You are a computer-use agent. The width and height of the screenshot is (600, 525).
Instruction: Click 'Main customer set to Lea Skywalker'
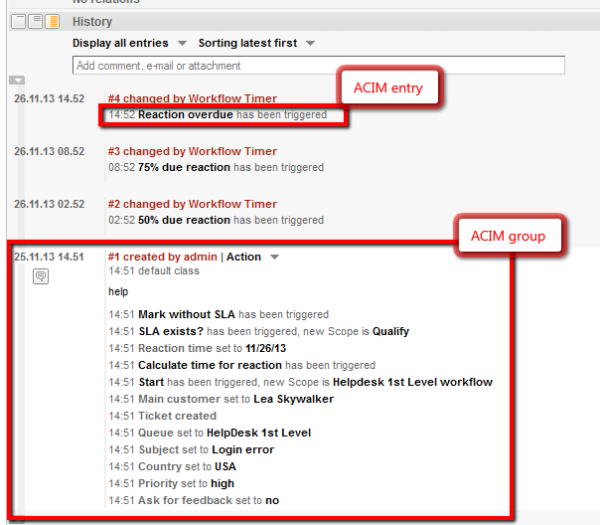[x=221, y=399]
